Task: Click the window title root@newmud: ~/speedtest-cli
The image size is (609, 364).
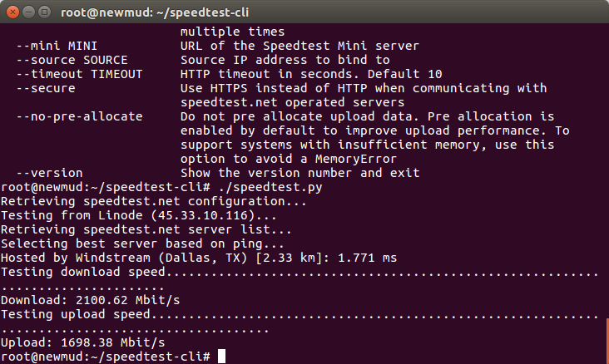Action: (155, 12)
